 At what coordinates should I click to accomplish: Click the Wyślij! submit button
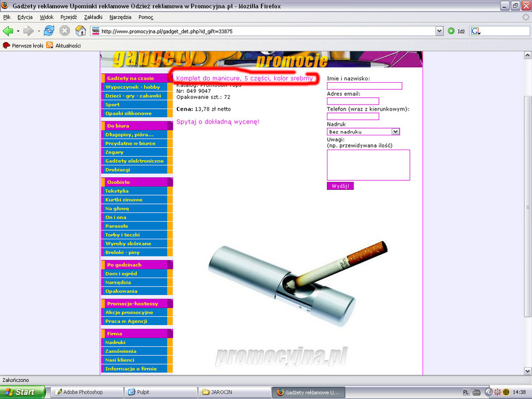point(340,186)
